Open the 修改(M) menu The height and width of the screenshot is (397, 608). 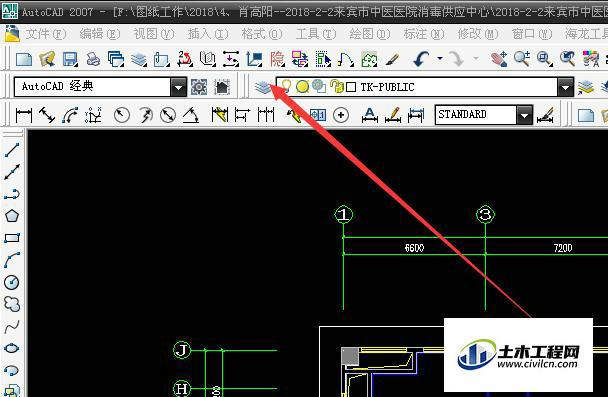[478, 34]
